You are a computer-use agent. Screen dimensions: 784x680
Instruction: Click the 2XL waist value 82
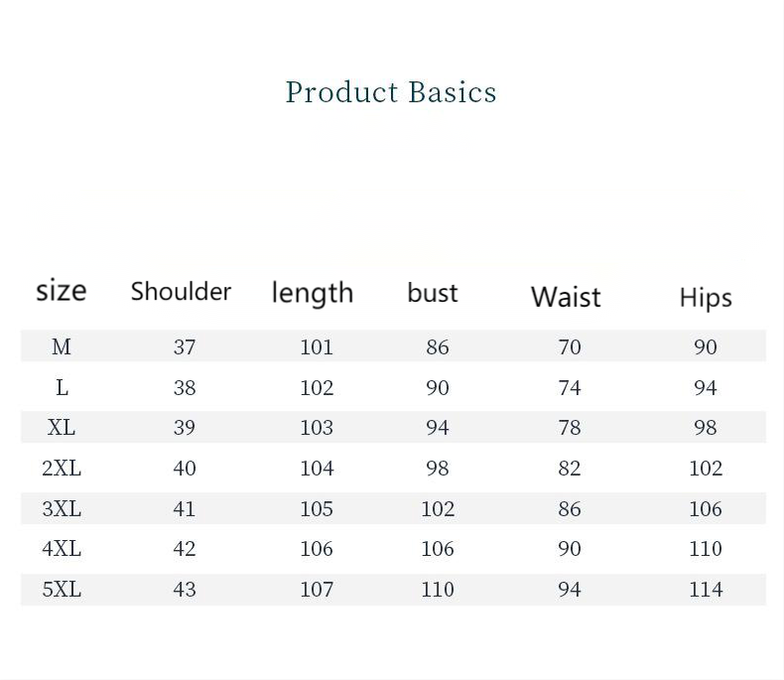pos(570,469)
